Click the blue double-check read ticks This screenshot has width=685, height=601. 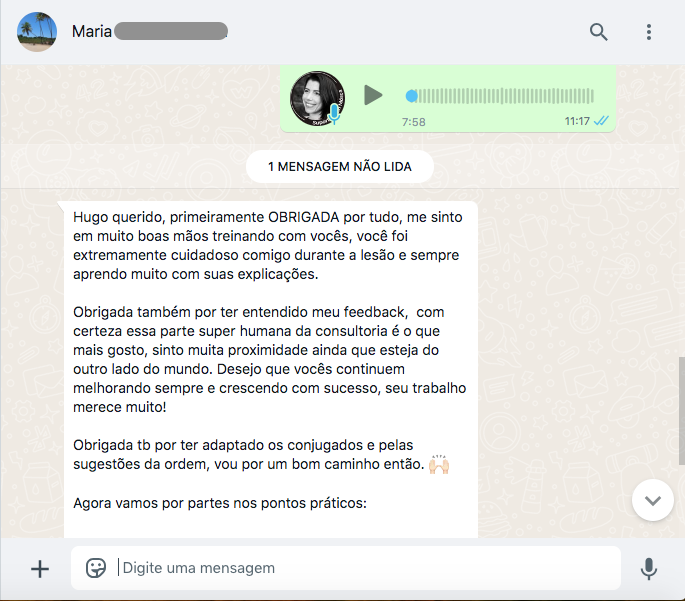click(x=602, y=121)
